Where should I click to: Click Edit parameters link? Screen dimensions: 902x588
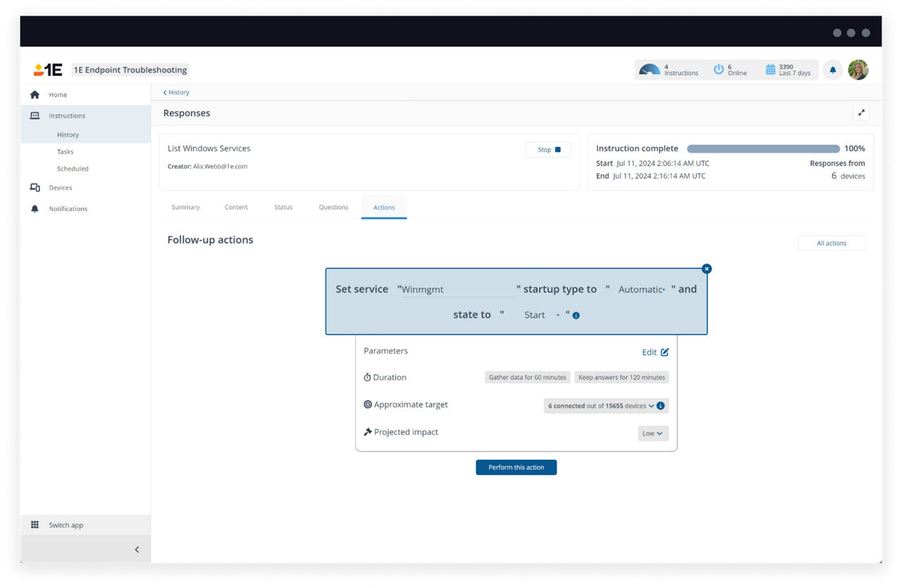(655, 352)
